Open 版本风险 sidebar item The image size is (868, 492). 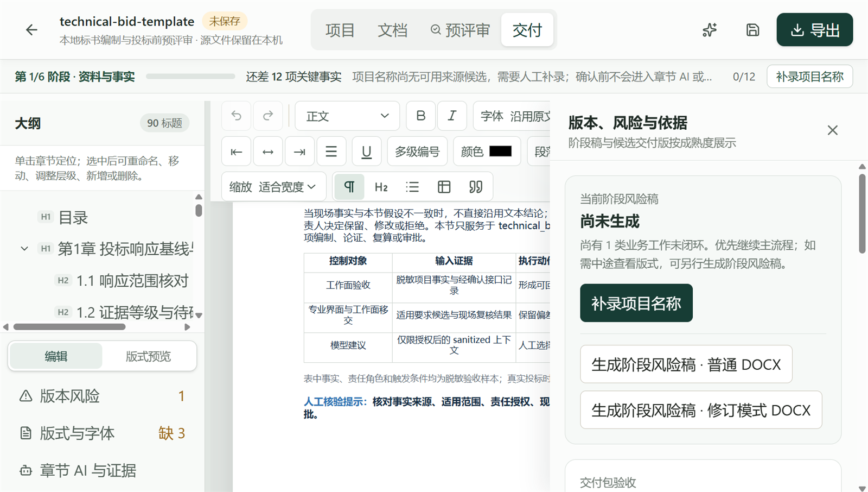(102, 396)
